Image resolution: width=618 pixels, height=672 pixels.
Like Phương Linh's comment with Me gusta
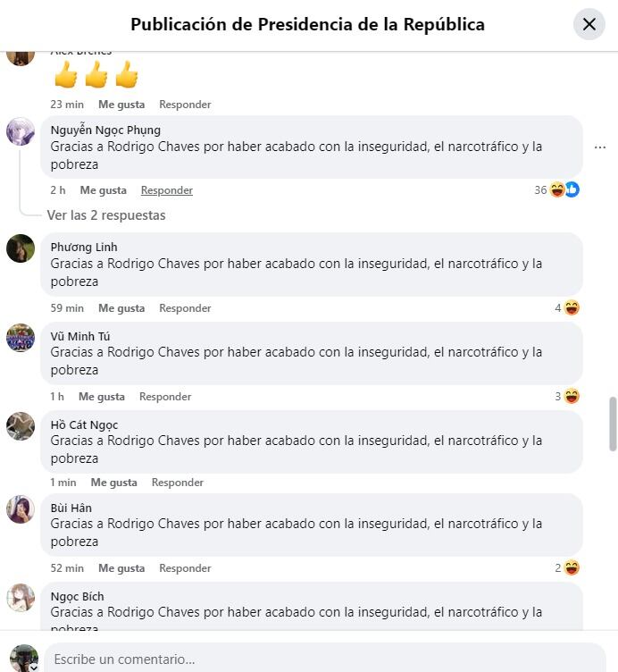tap(121, 308)
